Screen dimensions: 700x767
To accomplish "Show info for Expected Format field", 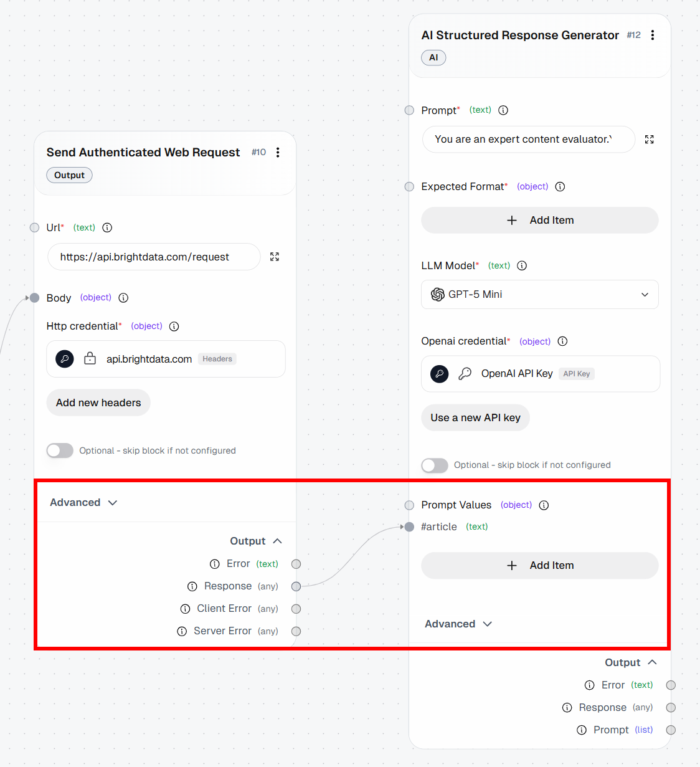I will (x=560, y=187).
